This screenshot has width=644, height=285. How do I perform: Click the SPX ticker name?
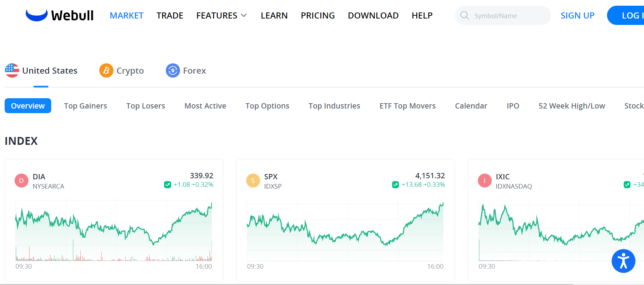point(271,176)
